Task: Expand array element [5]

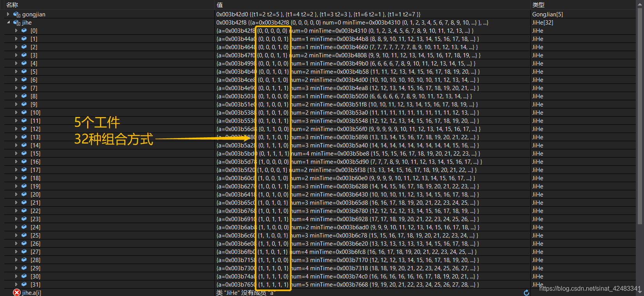Action: pos(16,71)
